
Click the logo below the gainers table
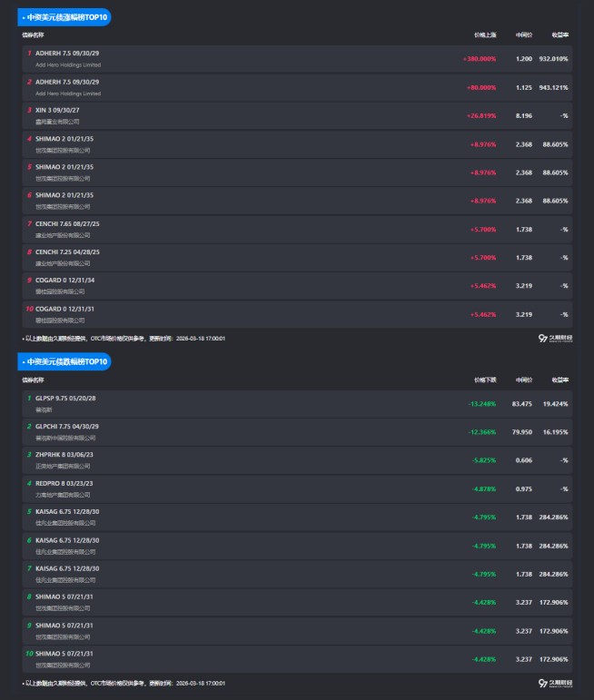555,338
